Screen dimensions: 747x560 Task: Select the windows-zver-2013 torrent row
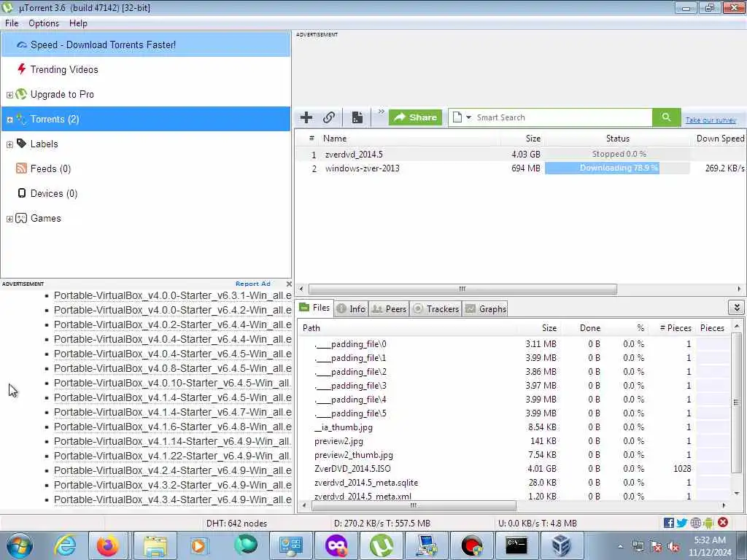point(519,168)
